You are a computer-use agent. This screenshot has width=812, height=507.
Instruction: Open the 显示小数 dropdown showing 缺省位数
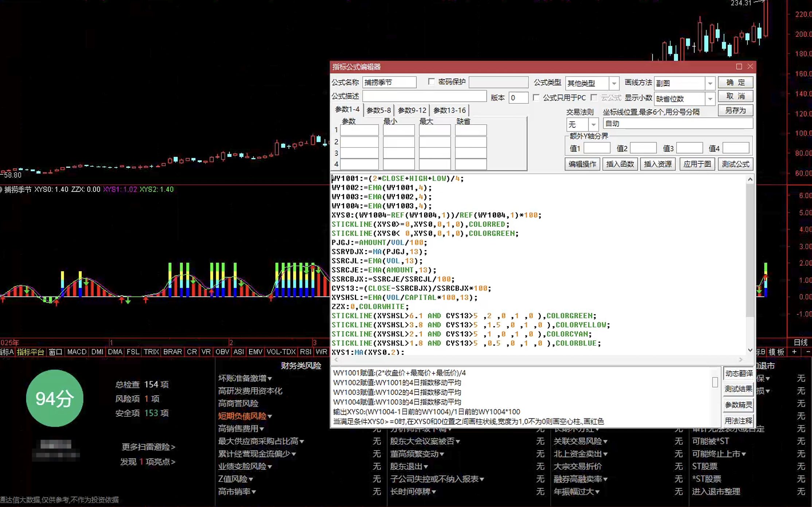point(710,99)
